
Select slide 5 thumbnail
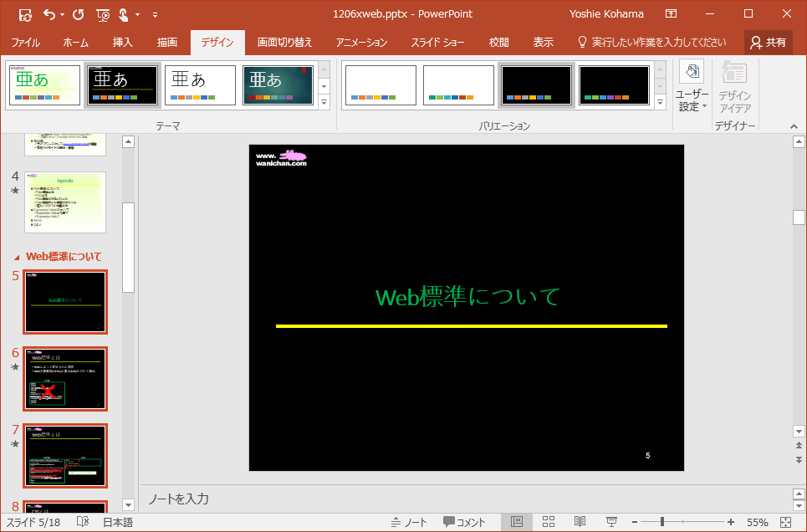(x=65, y=302)
